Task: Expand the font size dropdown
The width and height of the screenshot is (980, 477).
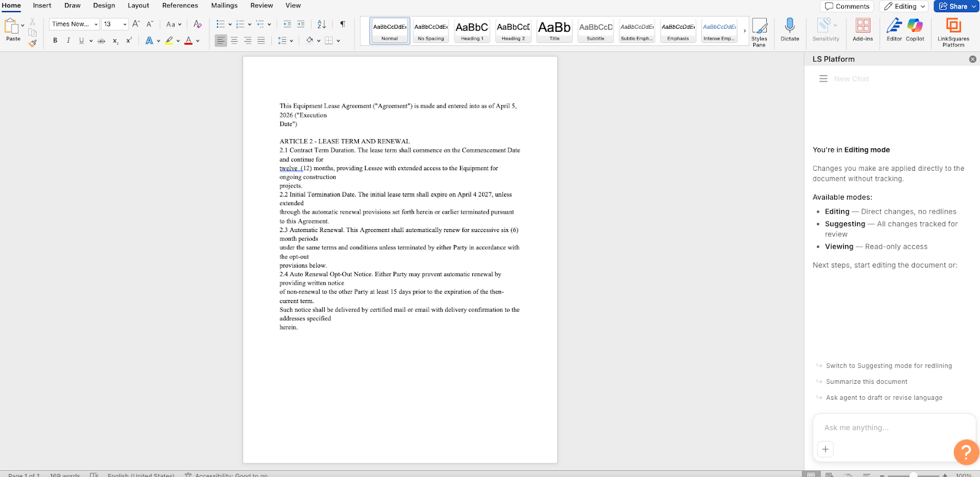Action: click(x=125, y=24)
